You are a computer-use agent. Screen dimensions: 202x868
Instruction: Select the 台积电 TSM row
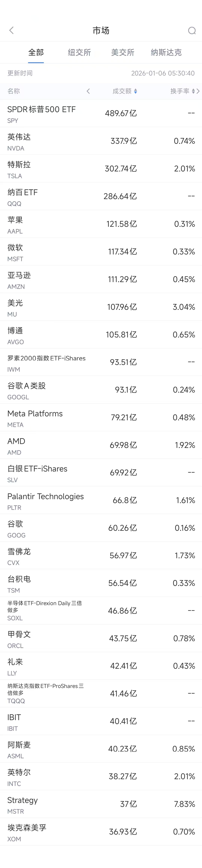click(x=101, y=583)
